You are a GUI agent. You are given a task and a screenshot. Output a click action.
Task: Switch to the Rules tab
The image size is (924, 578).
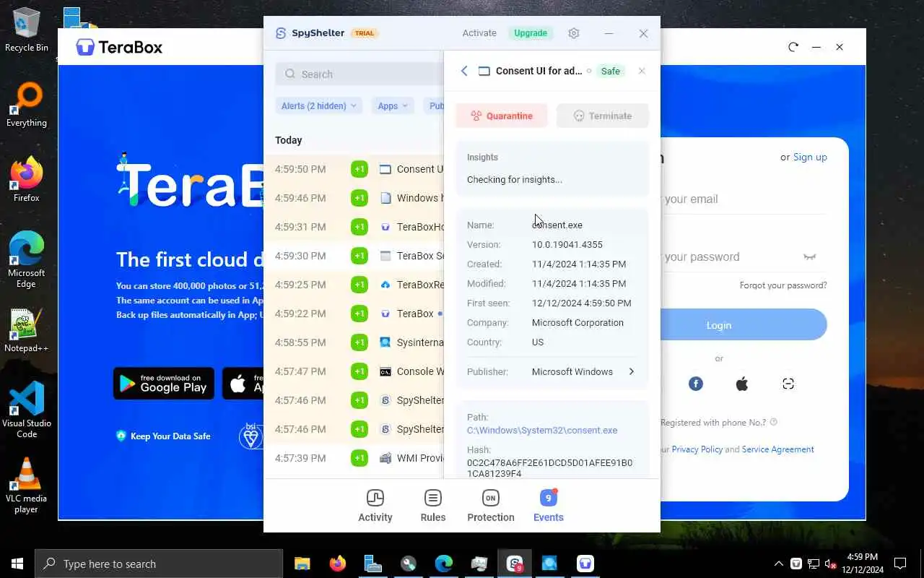coord(433,506)
